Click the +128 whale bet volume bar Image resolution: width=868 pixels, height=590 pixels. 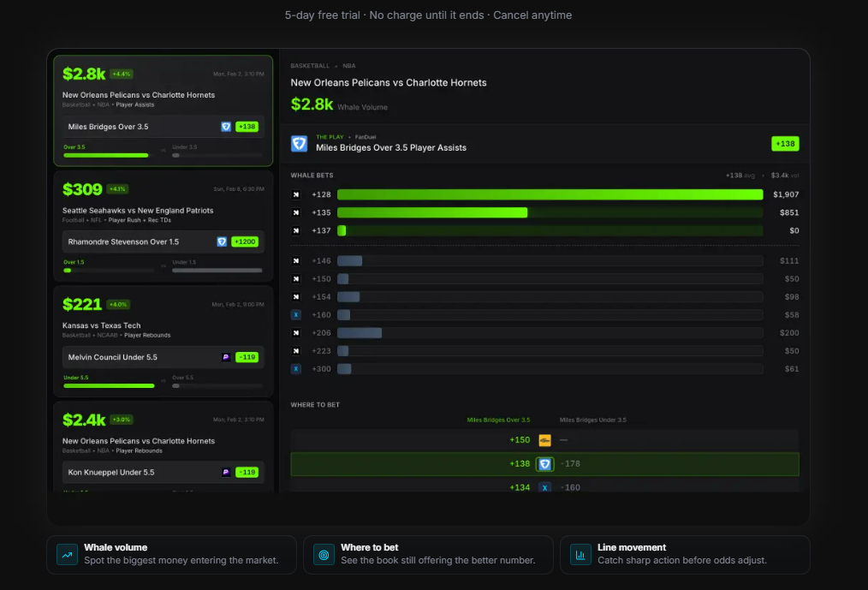550,195
